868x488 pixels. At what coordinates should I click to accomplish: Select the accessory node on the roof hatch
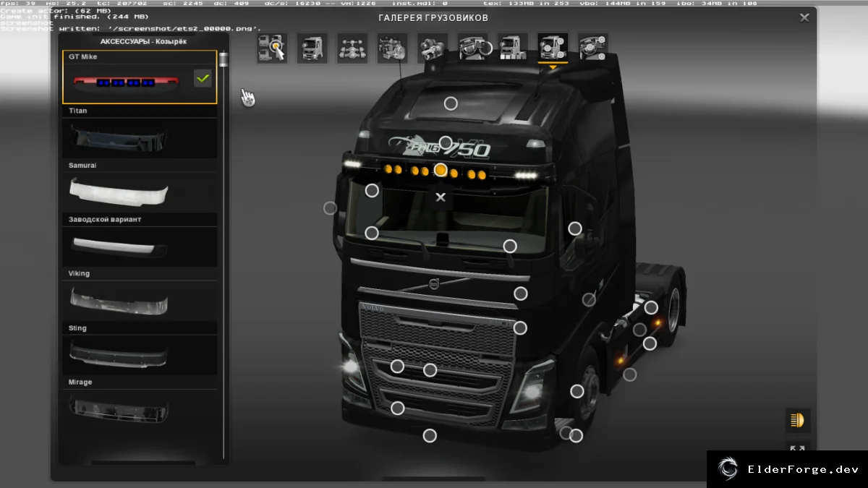[451, 103]
